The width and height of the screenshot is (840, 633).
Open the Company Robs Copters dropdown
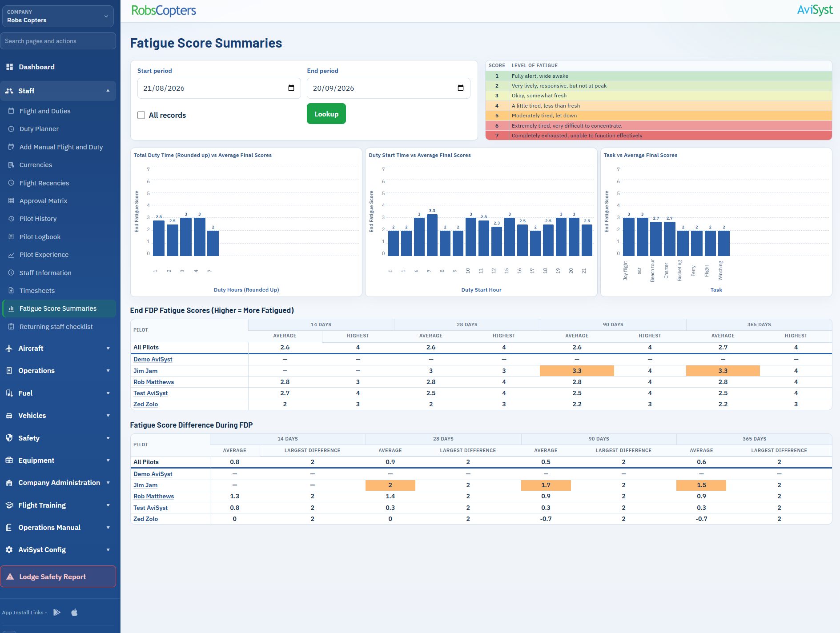tap(58, 16)
